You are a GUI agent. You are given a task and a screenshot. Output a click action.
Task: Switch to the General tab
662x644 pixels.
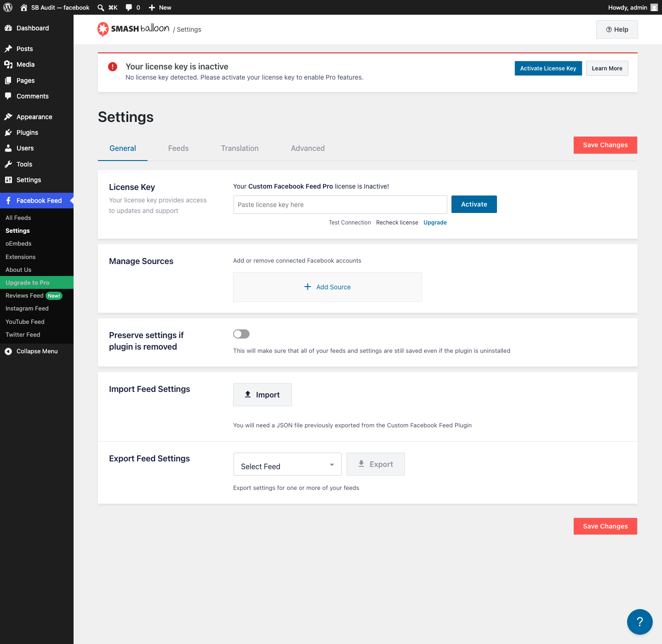123,148
